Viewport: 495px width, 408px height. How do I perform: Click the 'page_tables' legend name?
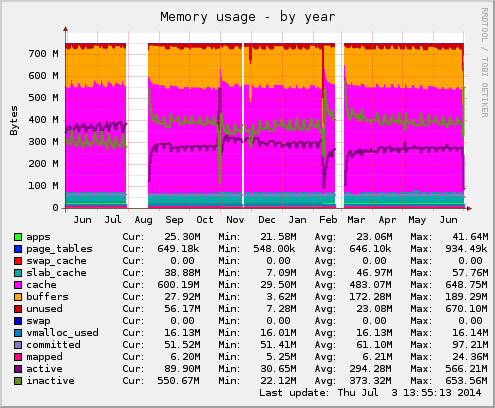(x=59, y=249)
